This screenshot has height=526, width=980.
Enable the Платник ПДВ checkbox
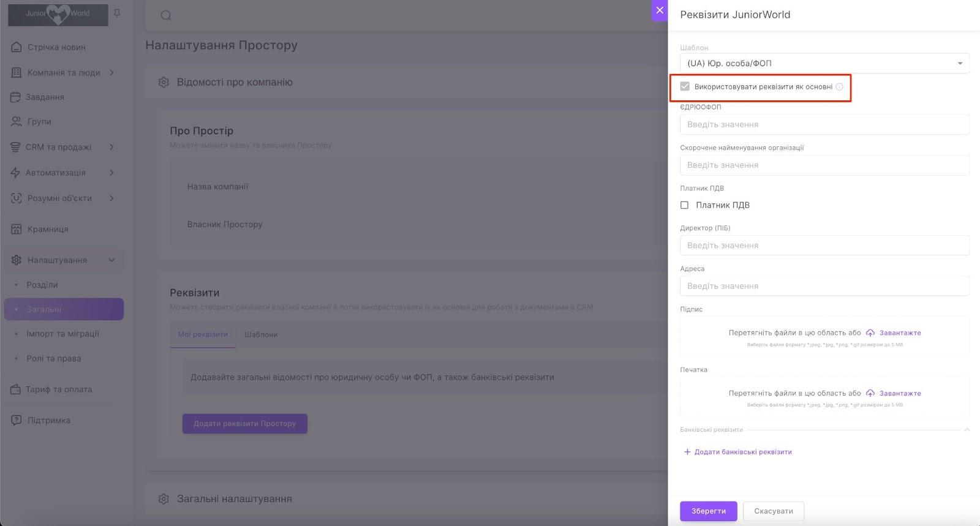[x=684, y=205]
